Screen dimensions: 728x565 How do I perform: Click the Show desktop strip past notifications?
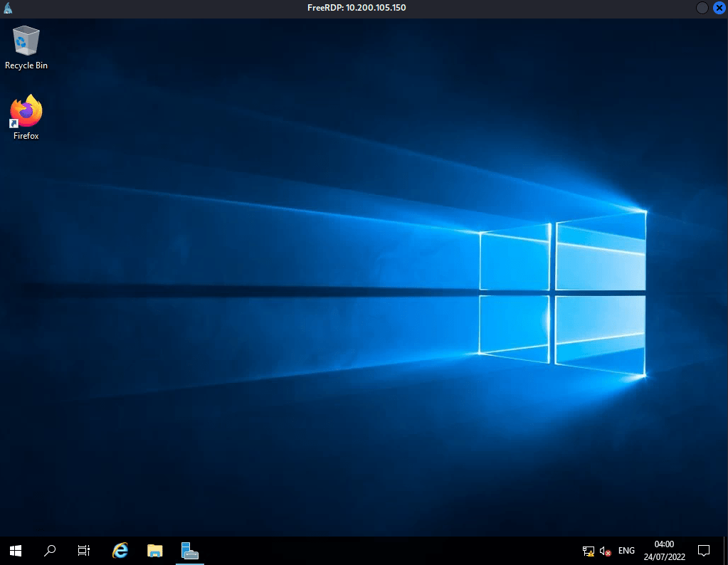pyautogui.click(x=725, y=550)
